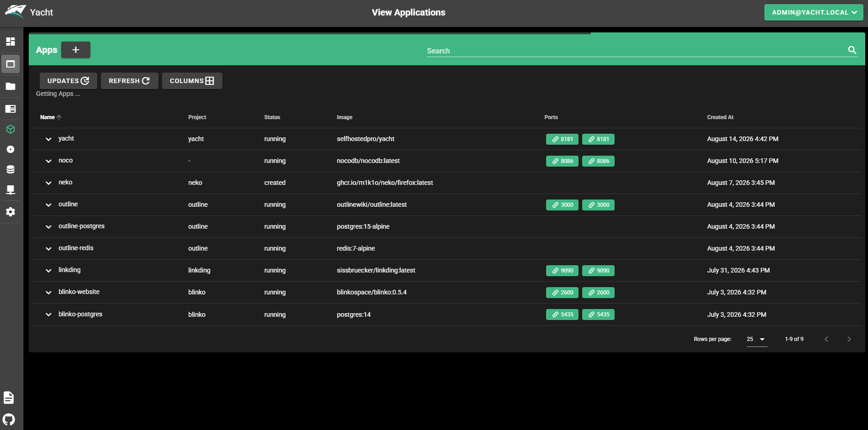Open first 9090 port link for linkding
This screenshot has width=868, height=430.
562,271
